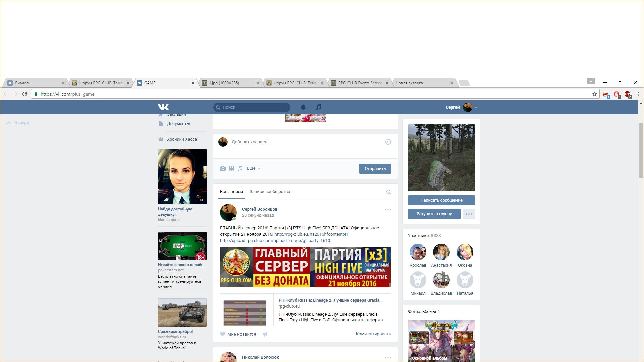This screenshot has width=644, height=362.
Task: Open Анастасия member avatar
Action: coord(441,252)
